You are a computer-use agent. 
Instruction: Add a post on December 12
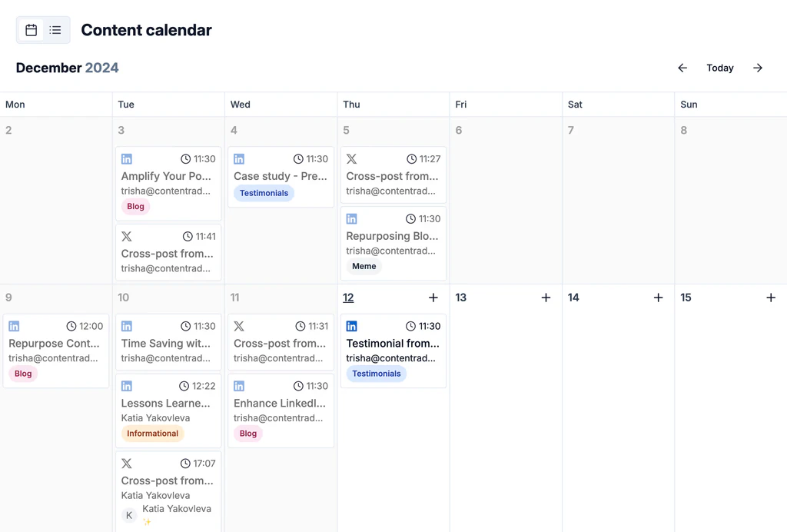click(x=433, y=298)
